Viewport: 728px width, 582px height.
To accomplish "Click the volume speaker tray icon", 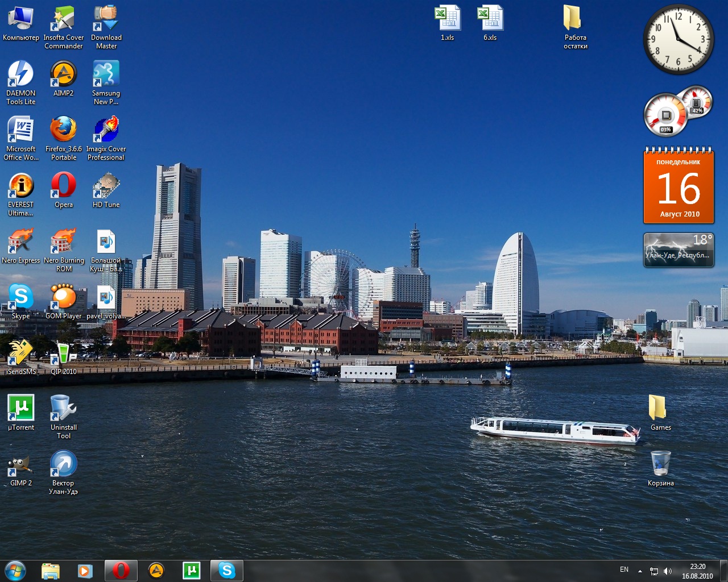I will pyautogui.click(x=668, y=571).
